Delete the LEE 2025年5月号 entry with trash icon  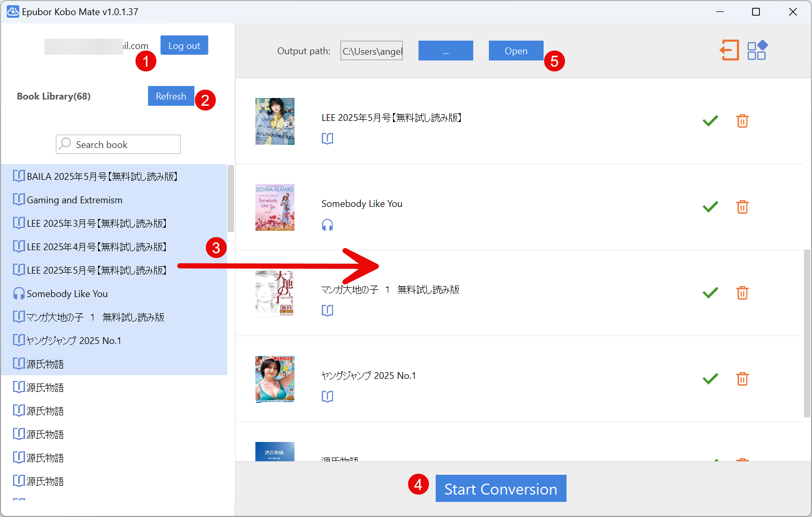742,121
